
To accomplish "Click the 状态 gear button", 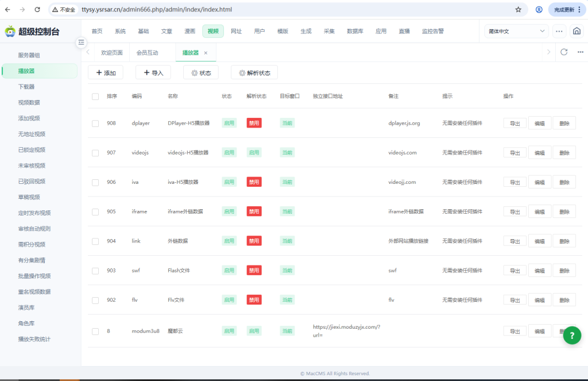I will [201, 72].
